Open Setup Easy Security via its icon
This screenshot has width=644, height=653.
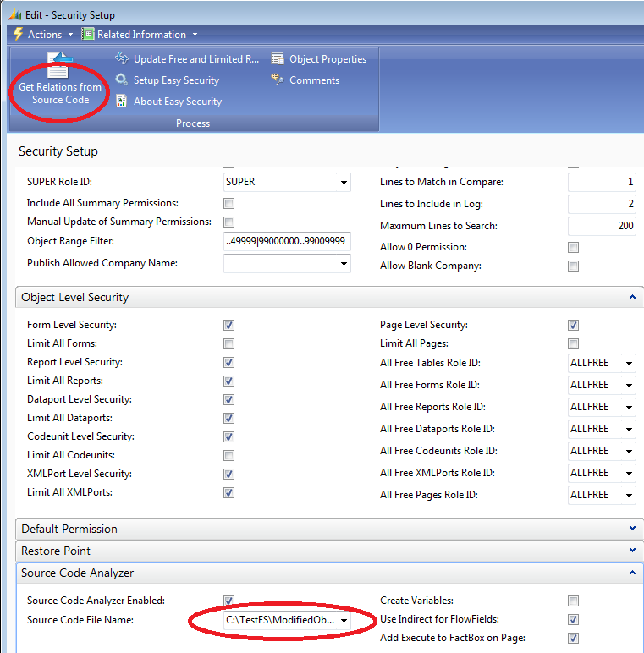(122, 80)
